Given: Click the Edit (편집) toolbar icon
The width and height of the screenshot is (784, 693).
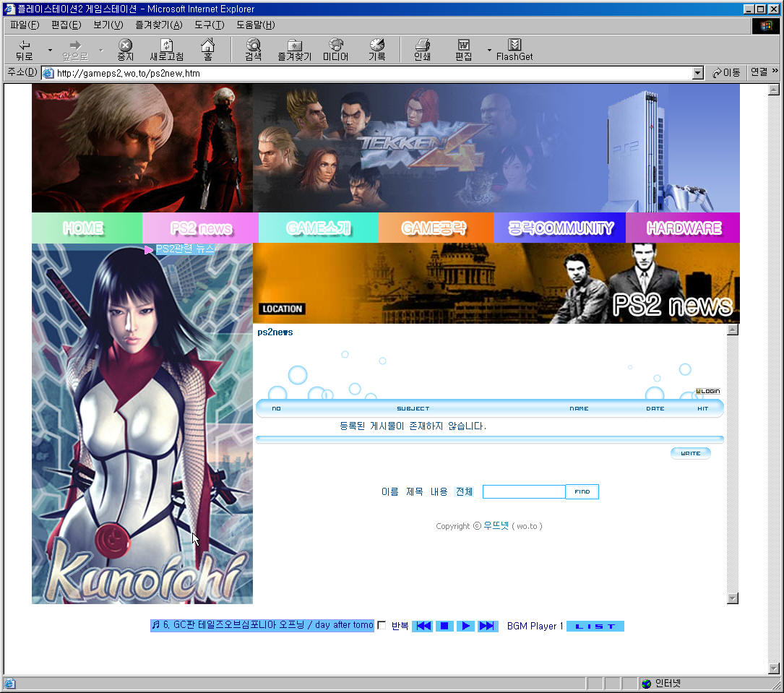Looking at the screenshot, I should click(x=463, y=50).
